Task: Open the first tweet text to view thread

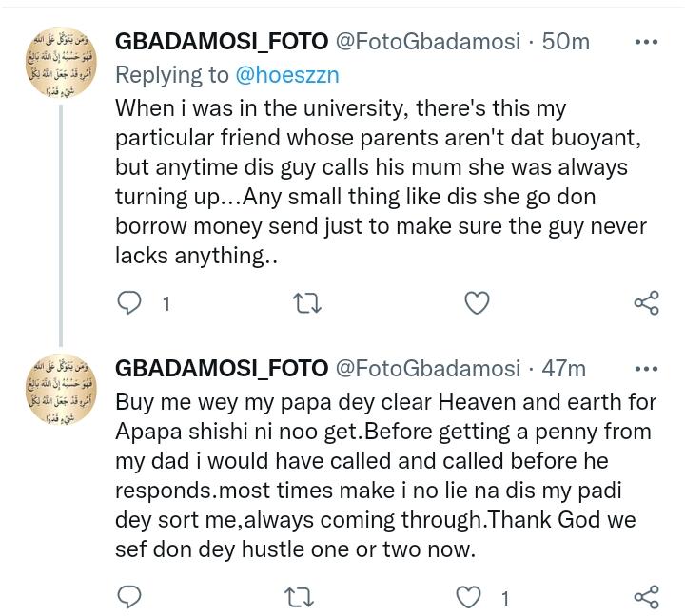Action: (381, 182)
